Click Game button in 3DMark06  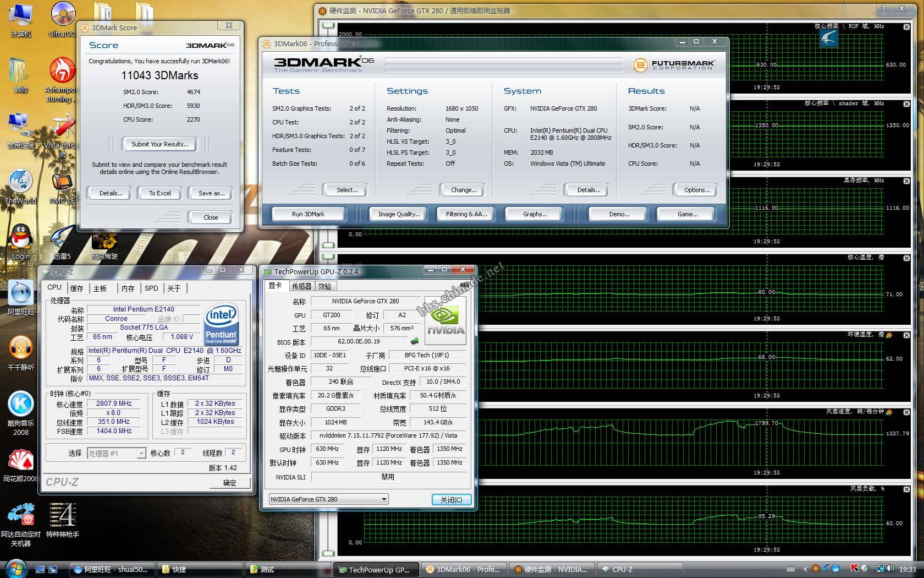point(687,214)
